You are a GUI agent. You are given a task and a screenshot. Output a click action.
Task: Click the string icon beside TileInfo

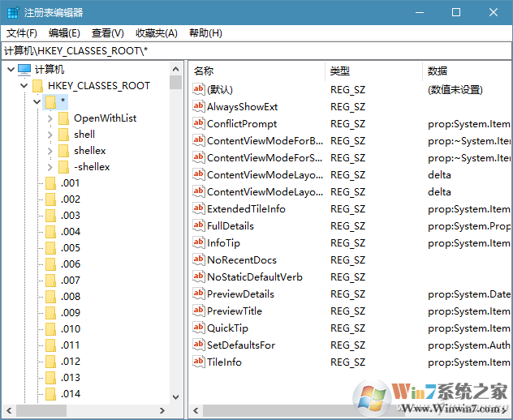199,362
